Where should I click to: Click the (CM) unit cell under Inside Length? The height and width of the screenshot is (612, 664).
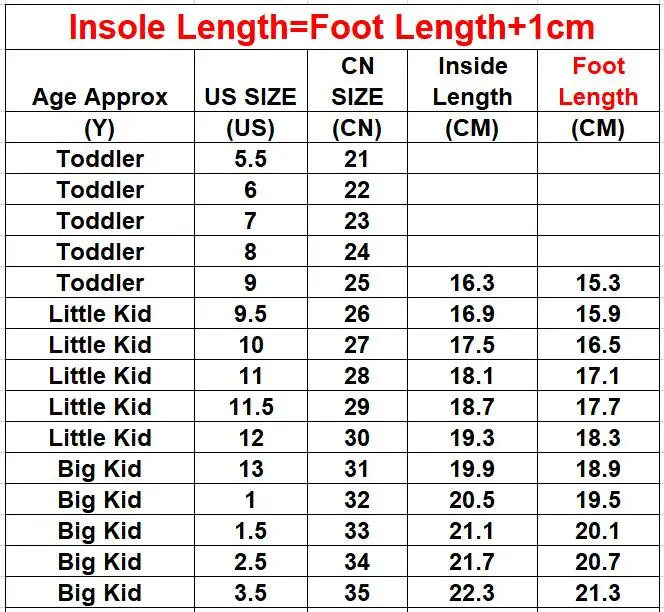point(473,127)
